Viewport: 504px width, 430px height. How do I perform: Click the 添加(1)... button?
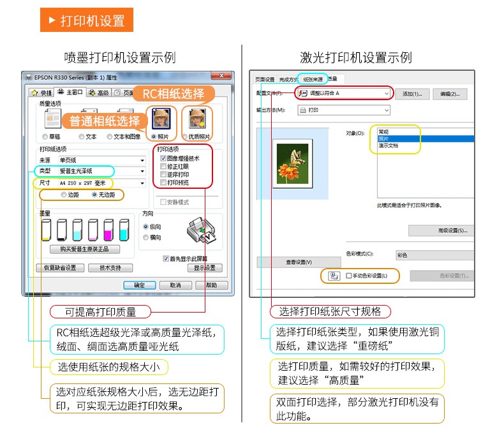pos(412,94)
